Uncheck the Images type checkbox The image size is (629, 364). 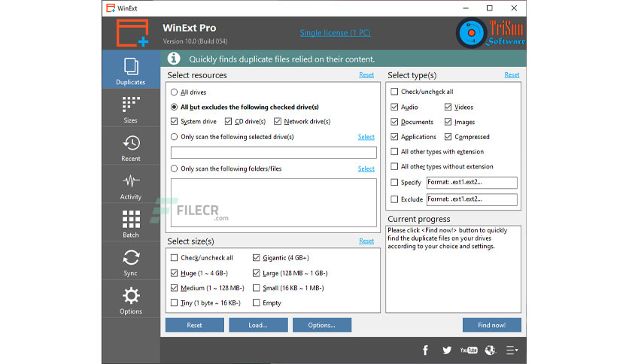pyautogui.click(x=448, y=122)
